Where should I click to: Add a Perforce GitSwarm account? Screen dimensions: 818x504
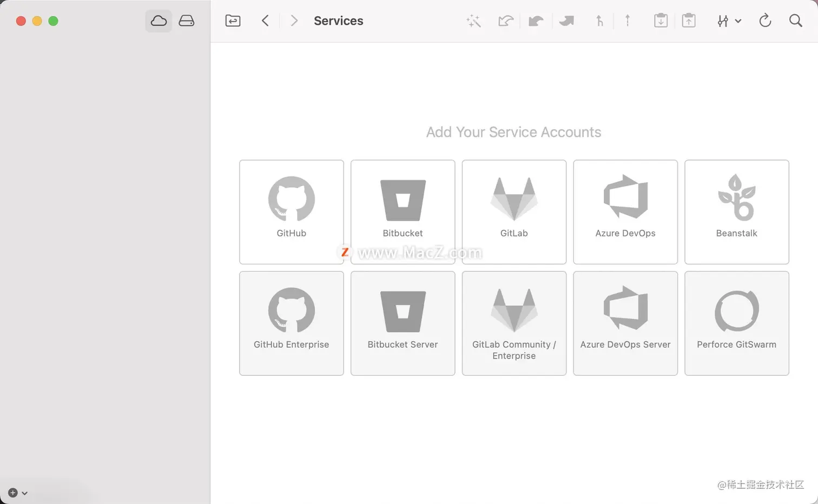(x=737, y=323)
